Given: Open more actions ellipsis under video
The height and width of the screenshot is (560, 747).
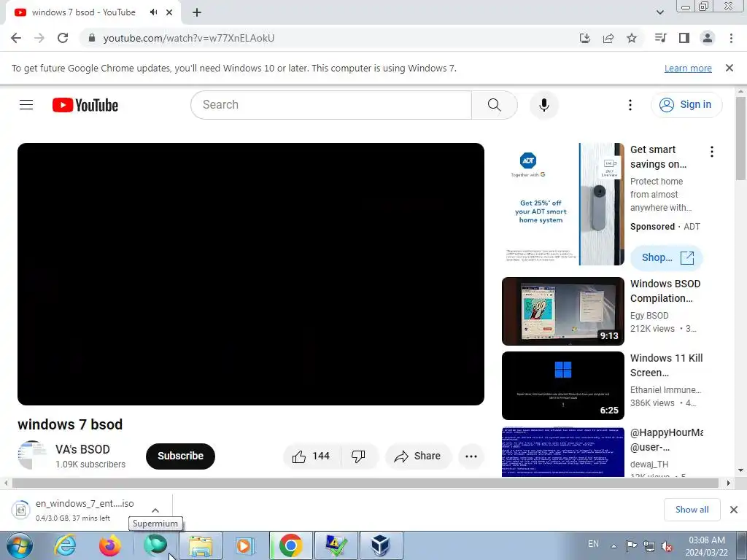Looking at the screenshot, I should (471, 456).
